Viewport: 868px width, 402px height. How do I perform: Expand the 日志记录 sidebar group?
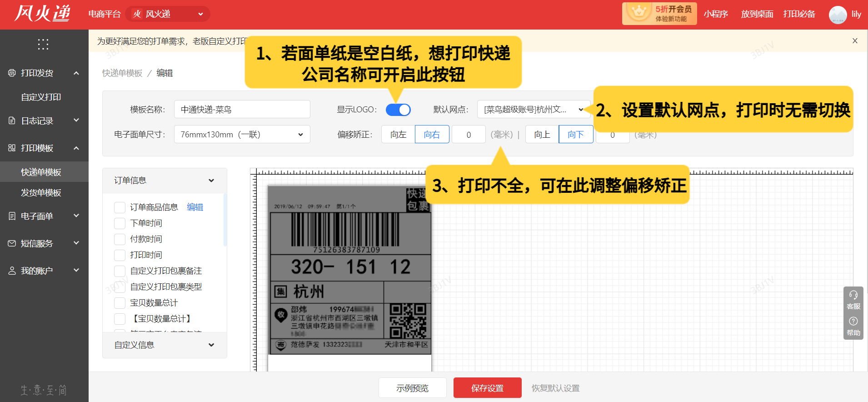[x=76, y=121]
